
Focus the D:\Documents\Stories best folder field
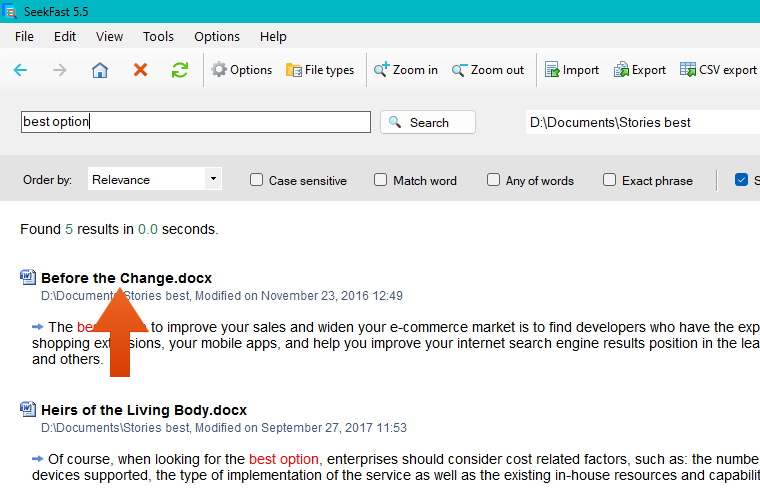point(643,122)
